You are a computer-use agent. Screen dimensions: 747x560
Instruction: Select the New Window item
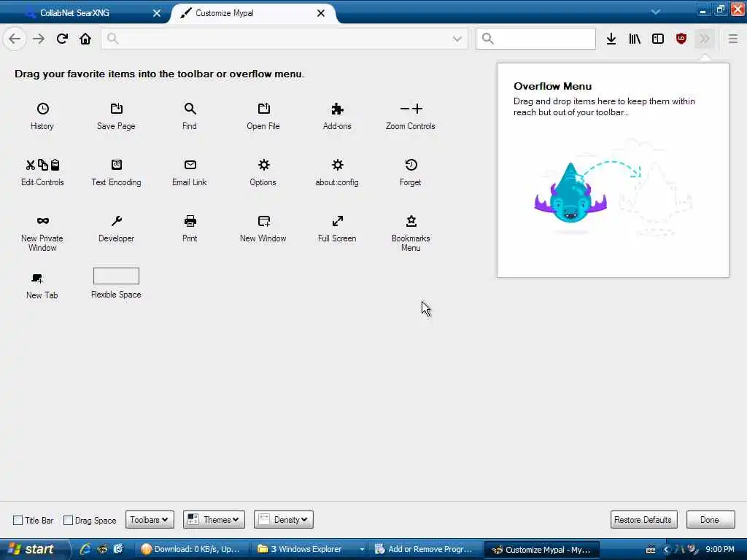click(x=263, y=228)
